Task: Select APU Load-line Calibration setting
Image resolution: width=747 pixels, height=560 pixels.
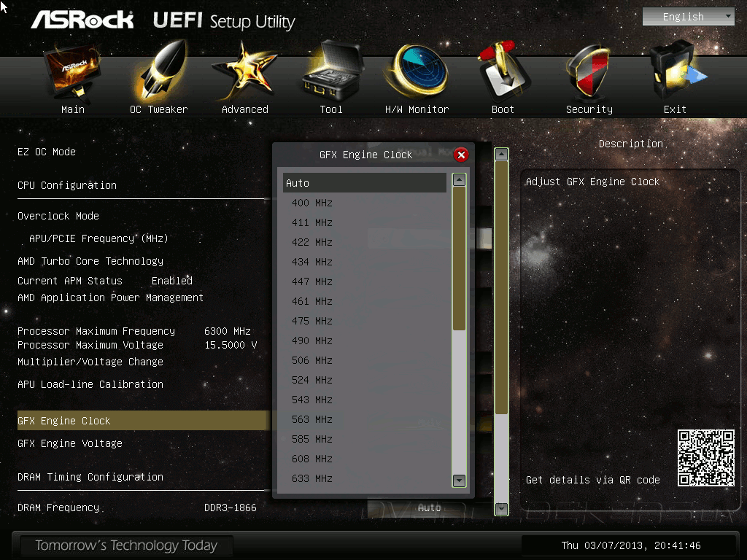Action: click(x=90, y=384)
